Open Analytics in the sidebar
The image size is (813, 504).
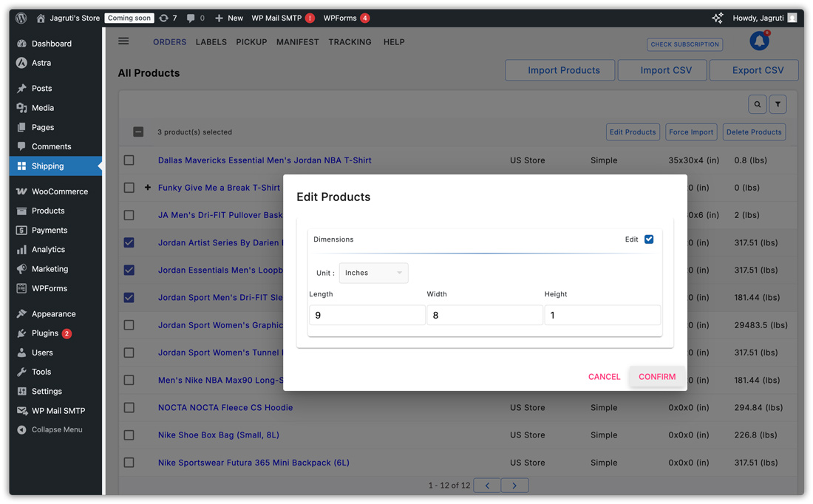48,249
